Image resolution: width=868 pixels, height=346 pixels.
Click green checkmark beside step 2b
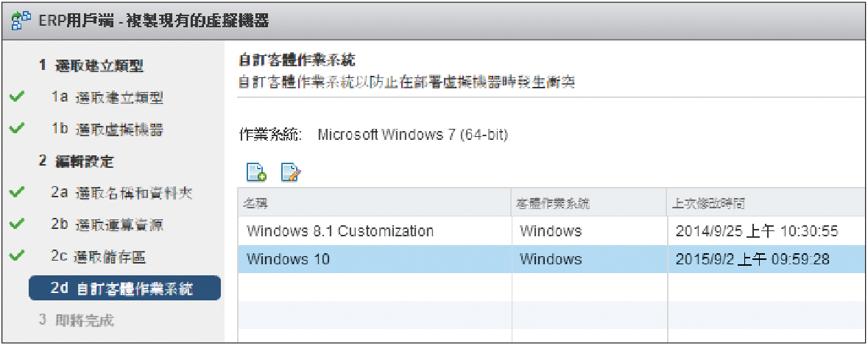pos(18,225)
